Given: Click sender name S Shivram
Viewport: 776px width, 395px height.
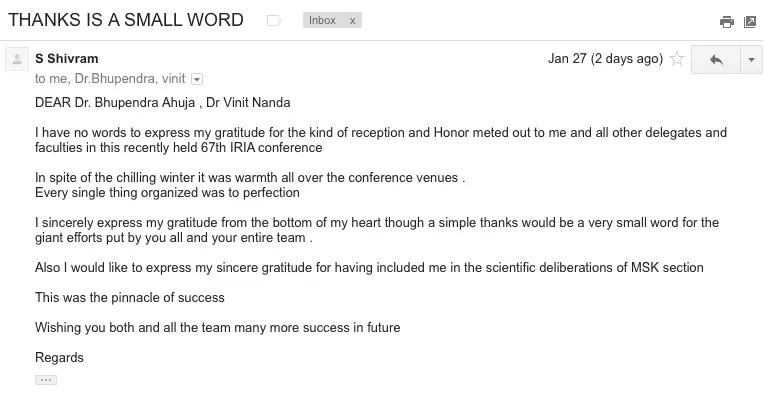Looking at the screenshot, I should pos(67,58).
